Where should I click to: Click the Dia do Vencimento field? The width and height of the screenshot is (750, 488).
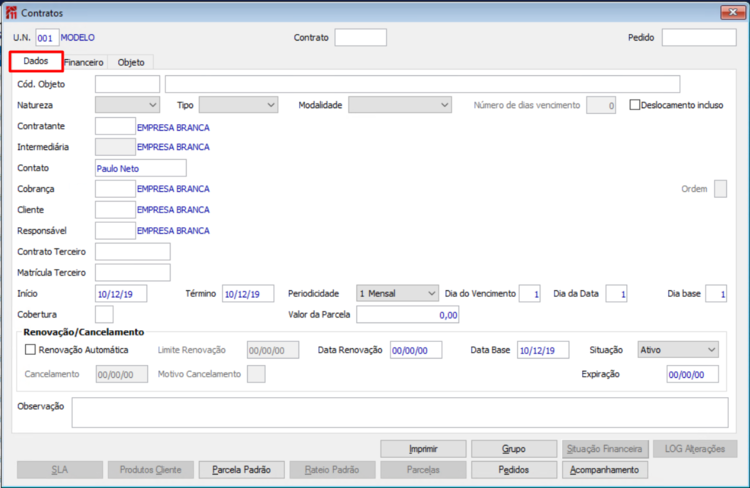coord(530,294)
